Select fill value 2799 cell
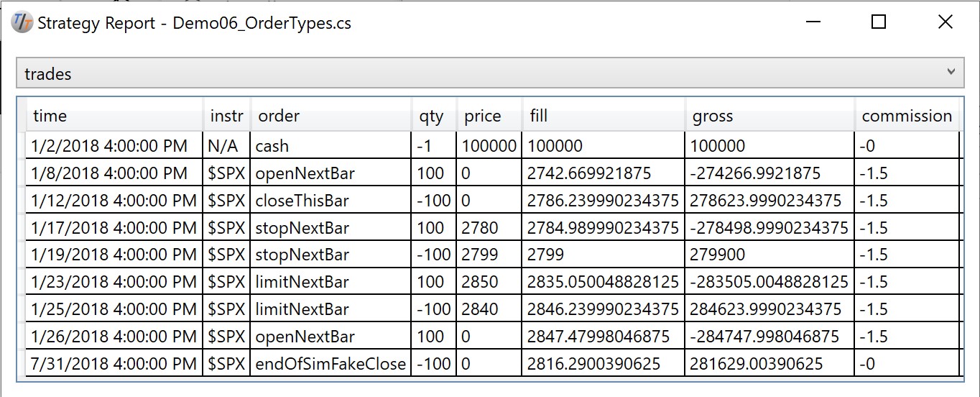Viewport: 980px width, 397px height. [x=604, y=255]
